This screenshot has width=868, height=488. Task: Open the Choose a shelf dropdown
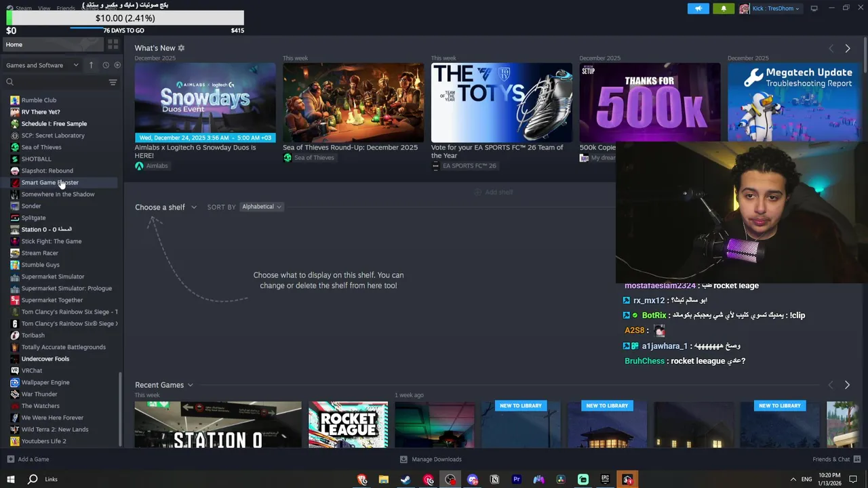pos(165,207)
